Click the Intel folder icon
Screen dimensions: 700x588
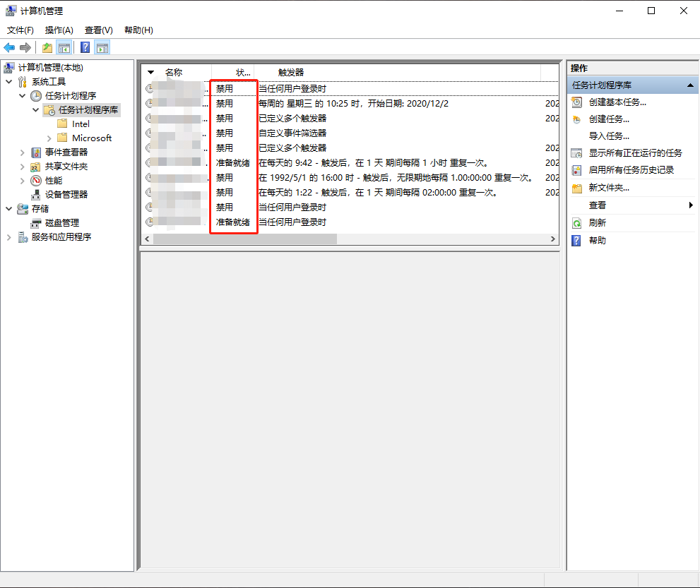tap(62, 124)
